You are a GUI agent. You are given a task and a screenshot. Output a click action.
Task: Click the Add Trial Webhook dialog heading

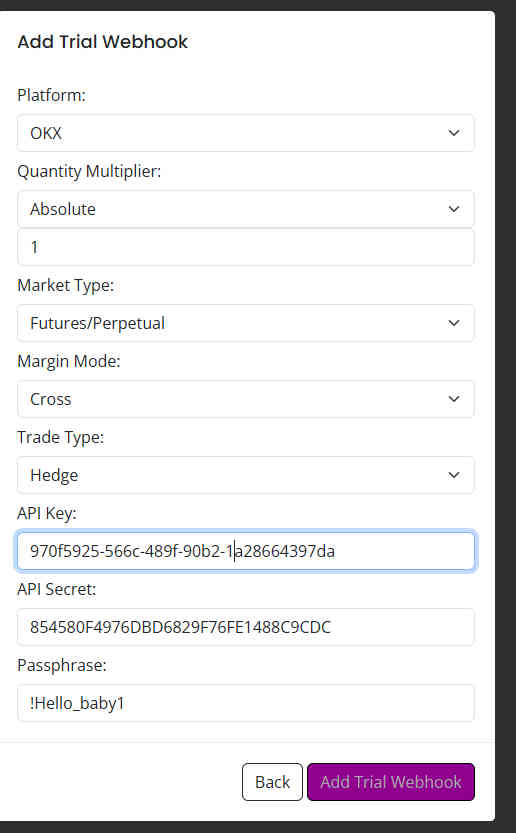point(103,42)
